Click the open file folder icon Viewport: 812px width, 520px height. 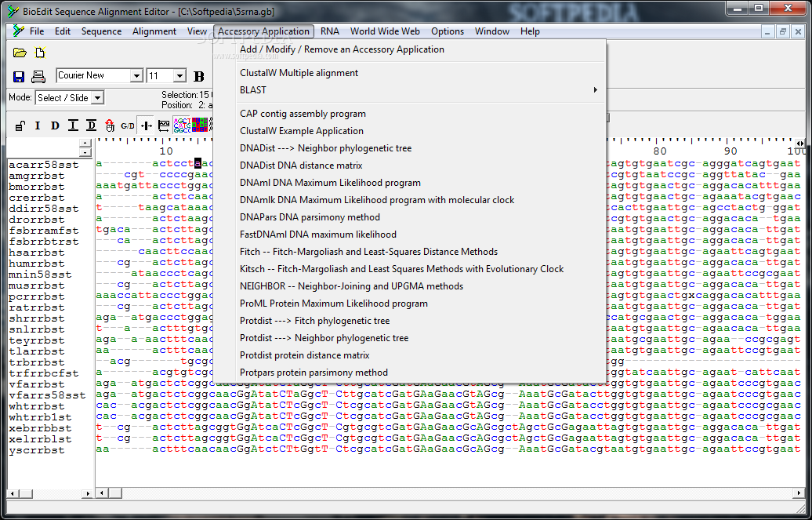coord(20,53)
